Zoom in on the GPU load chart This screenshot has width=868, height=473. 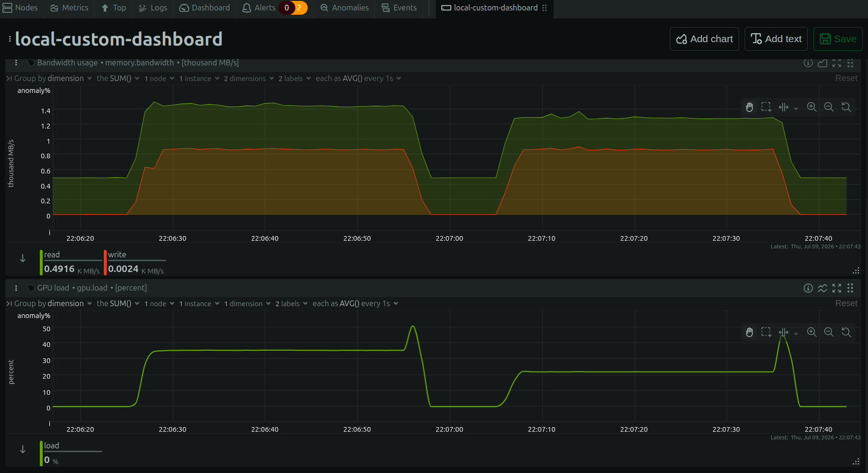[812, 332]
